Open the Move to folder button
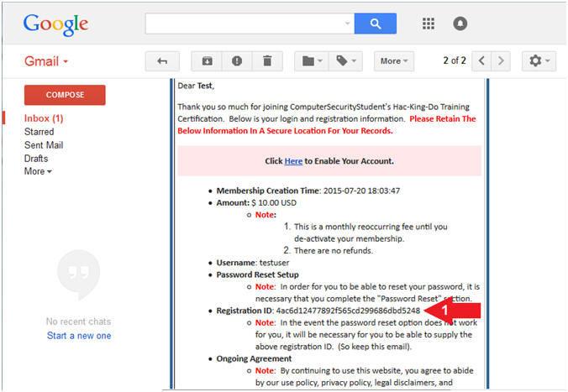Screen dimensions: 568x392 [312, 61]
